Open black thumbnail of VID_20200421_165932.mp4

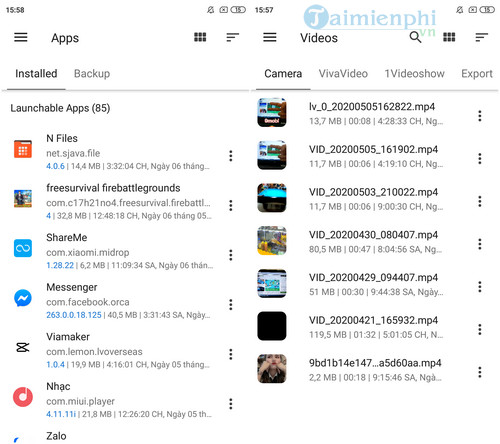point(272,326)
